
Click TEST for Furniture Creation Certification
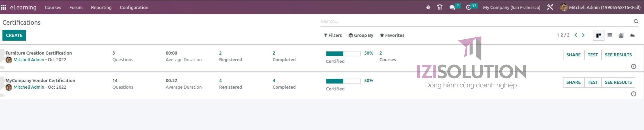pos(593,55)
